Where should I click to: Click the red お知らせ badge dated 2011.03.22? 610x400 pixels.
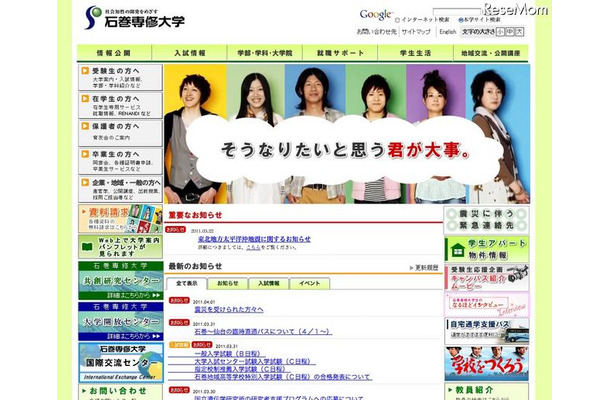pyautogui.click(x=175, y=230)
